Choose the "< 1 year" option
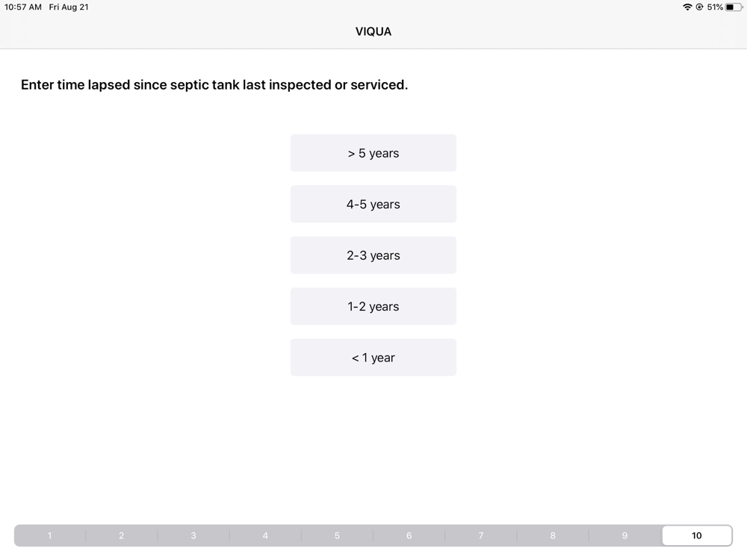 click(373, 357)
